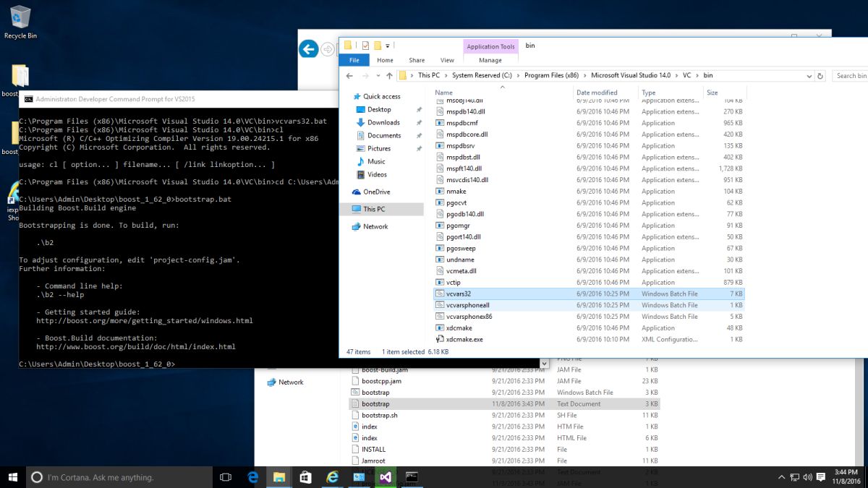The height and width of the screenshot is (488, 868).
Task: Select the vcvars32 batch file
Action: click(589, 294)
